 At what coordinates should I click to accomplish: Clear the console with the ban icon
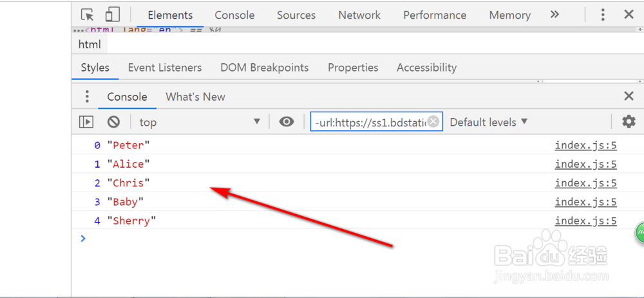pyautogui.click(x=114, y=122)
